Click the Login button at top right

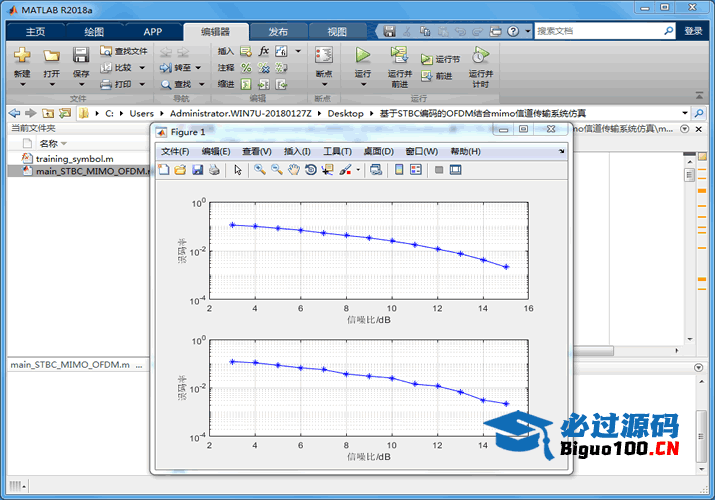(693, 31)
